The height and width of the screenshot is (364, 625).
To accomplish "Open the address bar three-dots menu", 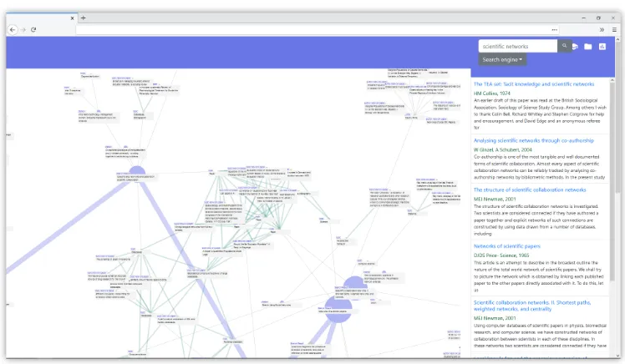I will (555, 30).
